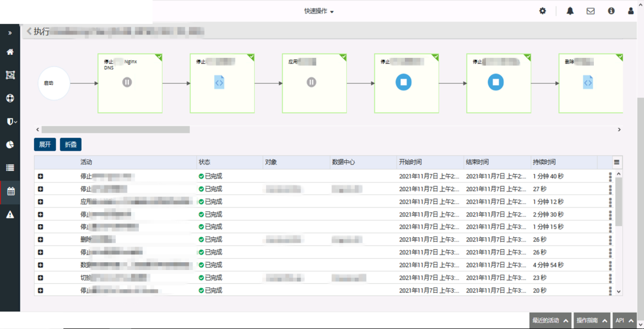Image resolution: width=644 pixels, height=329 pixels.
Task: Click the info circle icon in header
Action: pyautogui.click(x=611, y=11)
